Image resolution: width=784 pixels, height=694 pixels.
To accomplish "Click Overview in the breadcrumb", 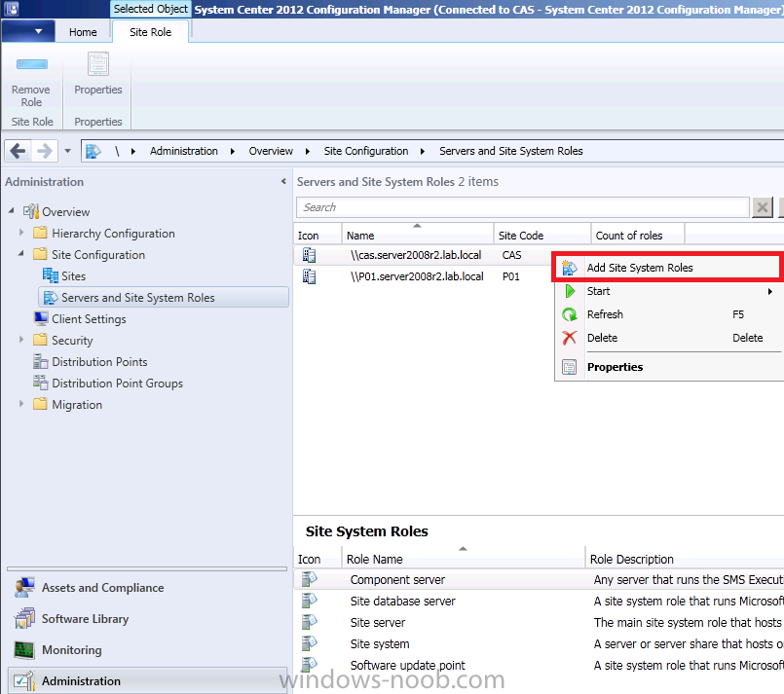I will (271, 151).
